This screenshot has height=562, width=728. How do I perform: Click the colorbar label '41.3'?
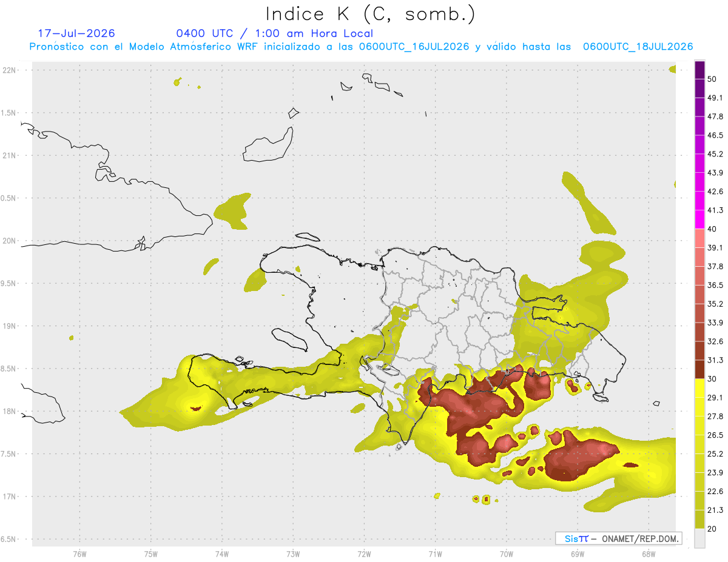(715, 211)
